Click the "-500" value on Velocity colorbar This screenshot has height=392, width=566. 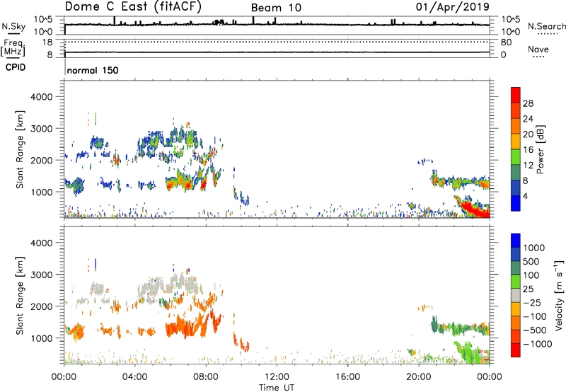[535, 330]
